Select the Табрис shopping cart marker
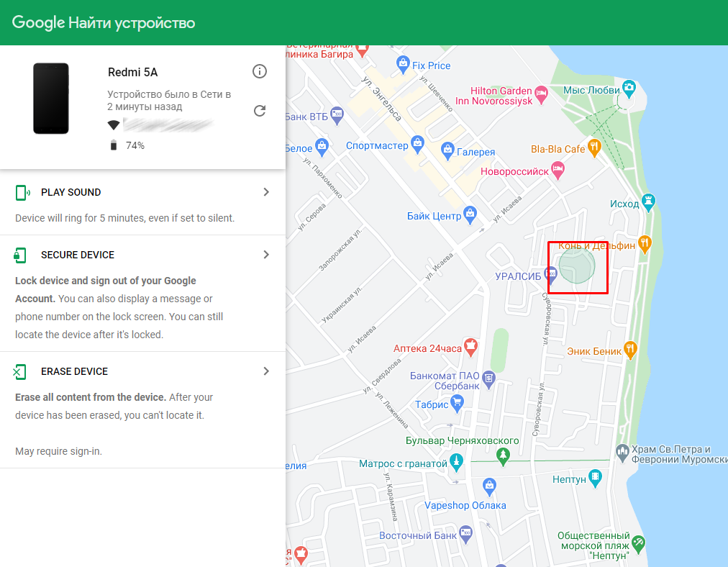This screenshot has width=728, height=567. 458,403
